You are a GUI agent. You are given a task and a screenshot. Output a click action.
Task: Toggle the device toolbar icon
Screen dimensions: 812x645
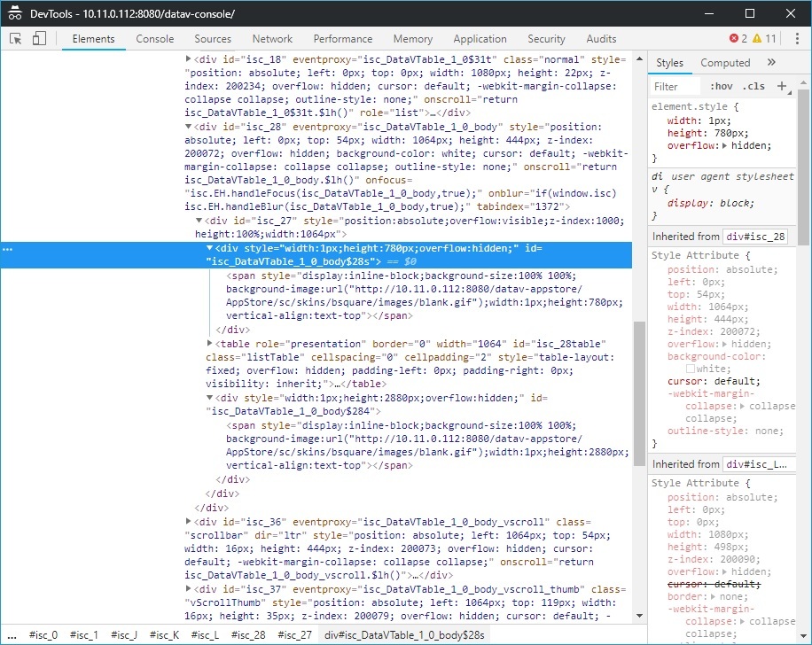39,39
